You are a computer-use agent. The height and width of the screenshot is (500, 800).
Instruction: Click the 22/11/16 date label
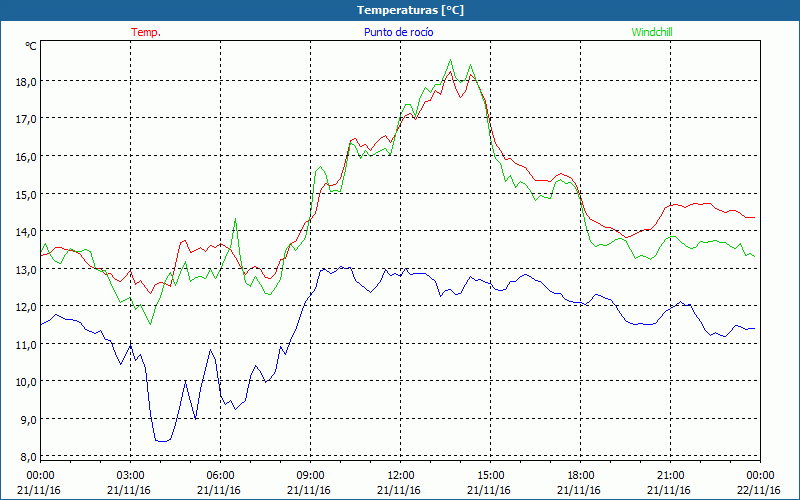click(x=759, y=490)
